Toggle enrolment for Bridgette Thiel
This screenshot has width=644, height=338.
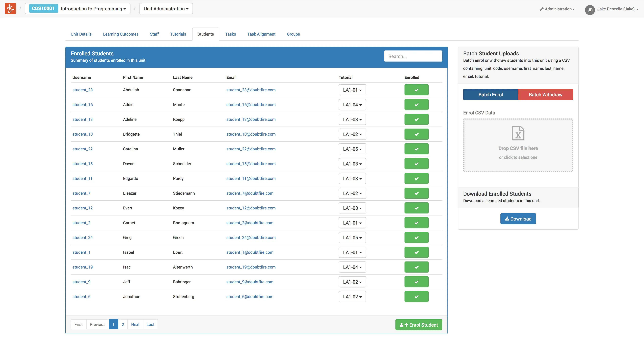(x=416, y=134)
